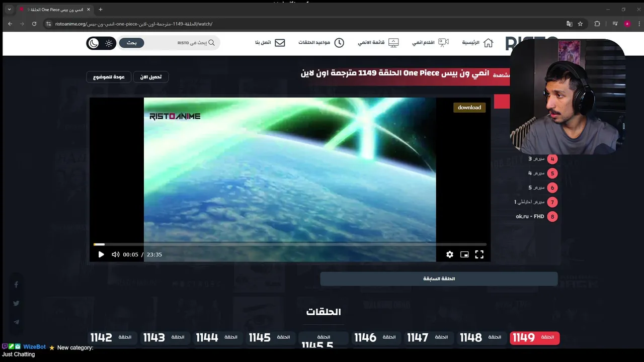644x362 pixels.
Task: Open episode 1145.5 tile
Action: pyautogui.click(x=323, y=340)
